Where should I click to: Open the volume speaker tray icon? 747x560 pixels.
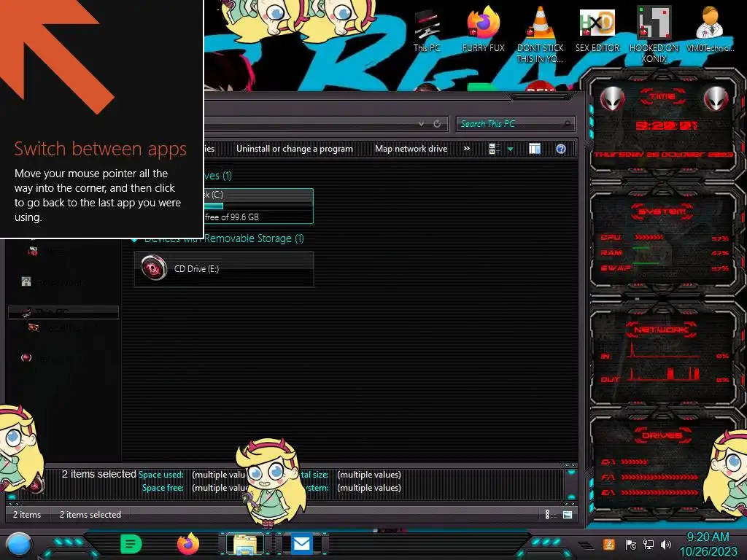(x=666, y=544)
